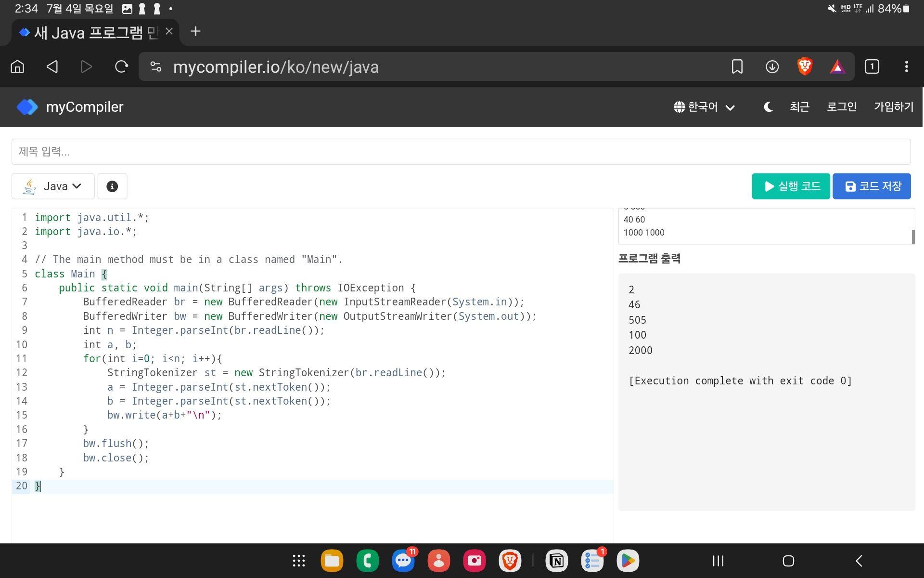Viewport: 924px width, 578px height.
Task: Click the bw.flush() line
Action: pyautogui.click(x=116, y=444)
